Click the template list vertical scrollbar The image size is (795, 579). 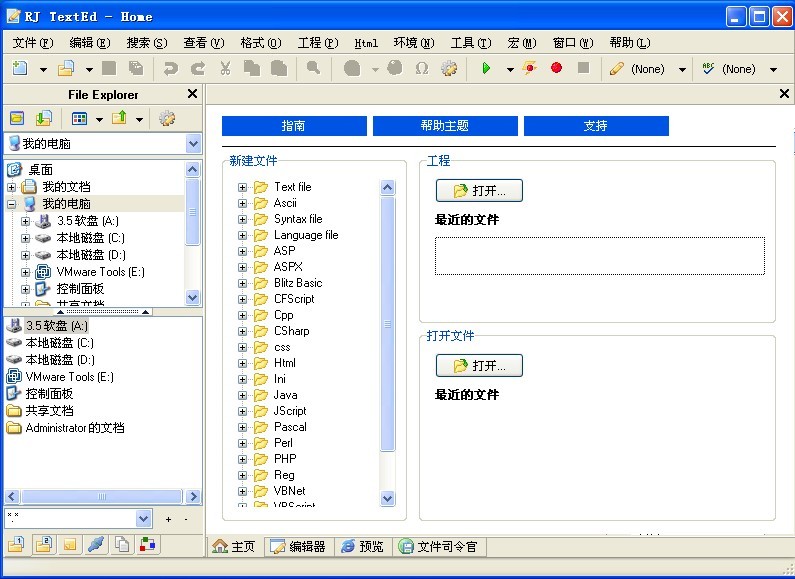click(388, 340)
